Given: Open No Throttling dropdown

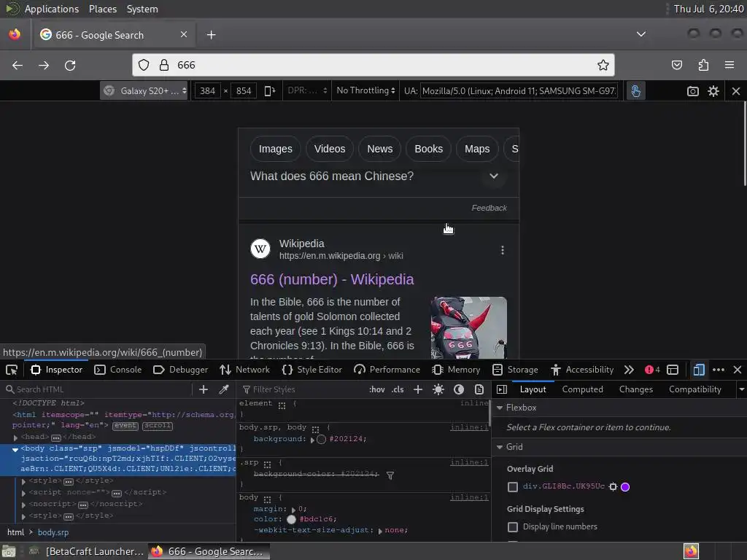Looking at the screenshot, I should point(365,90).
